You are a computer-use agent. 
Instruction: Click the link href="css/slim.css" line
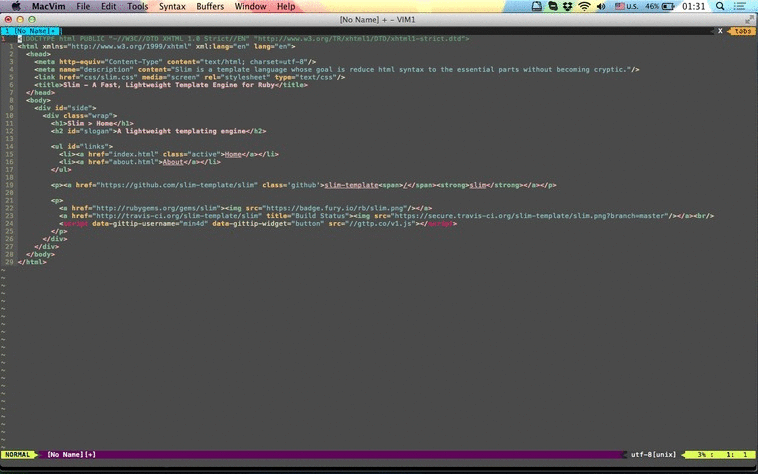[190, 77]
